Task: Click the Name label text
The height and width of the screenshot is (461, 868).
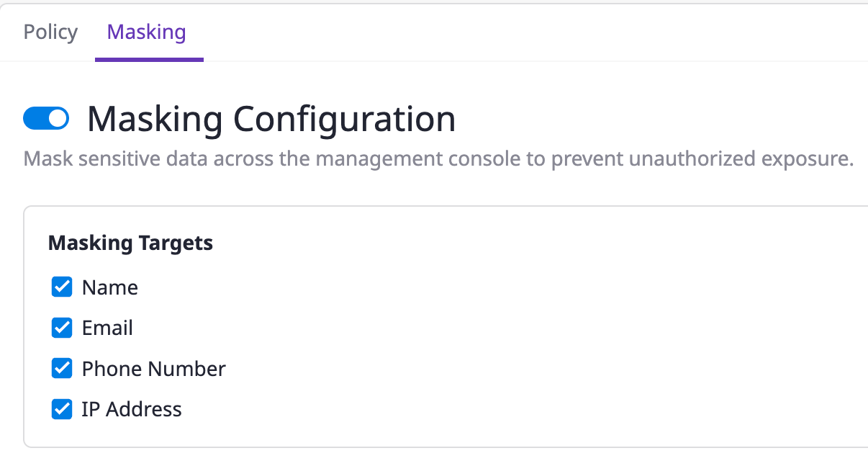Action: [x=110, y=287]
